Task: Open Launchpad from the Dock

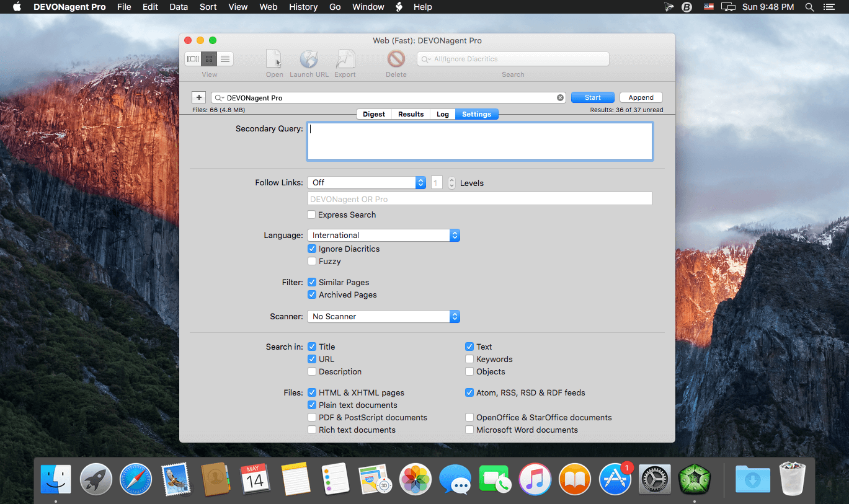Action: tap(96, 479)
